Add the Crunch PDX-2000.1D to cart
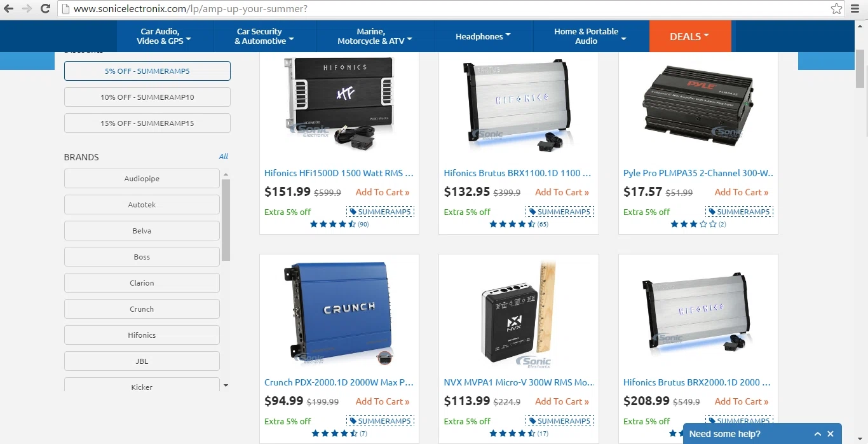This screenshot has width=868, height=444. (383, 401)
